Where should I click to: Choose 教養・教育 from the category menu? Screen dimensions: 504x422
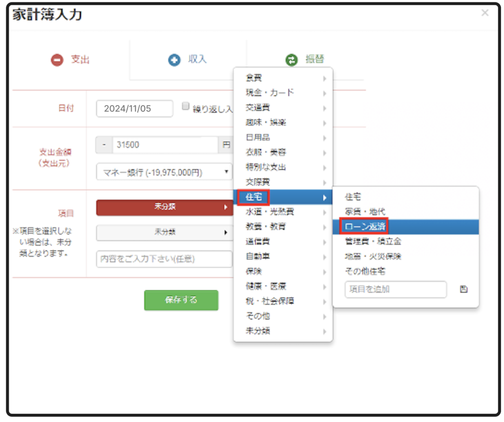click(283, 227)
